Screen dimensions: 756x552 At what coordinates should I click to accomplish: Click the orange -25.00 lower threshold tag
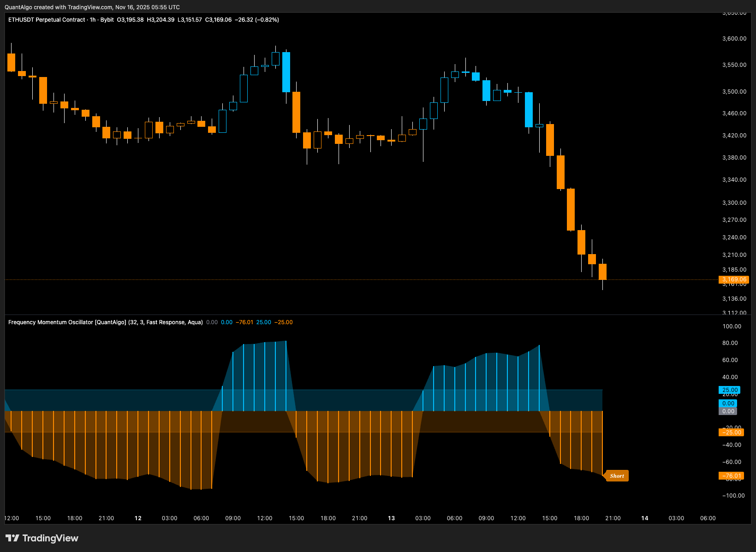tap(732, 433)
